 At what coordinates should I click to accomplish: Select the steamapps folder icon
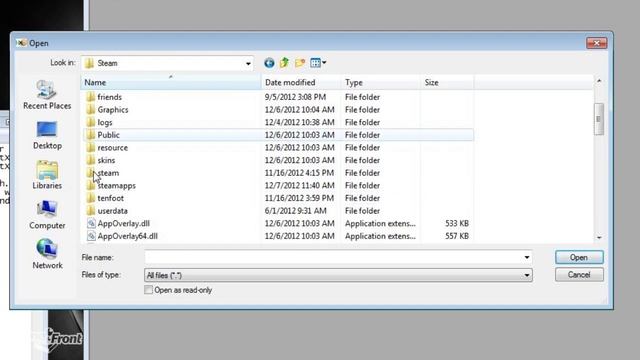click(91, 186)
